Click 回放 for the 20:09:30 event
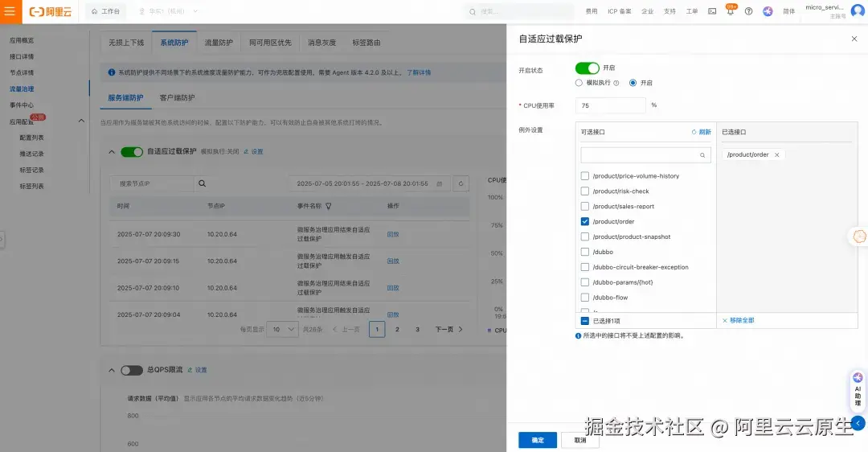 [x=393, y=234]
